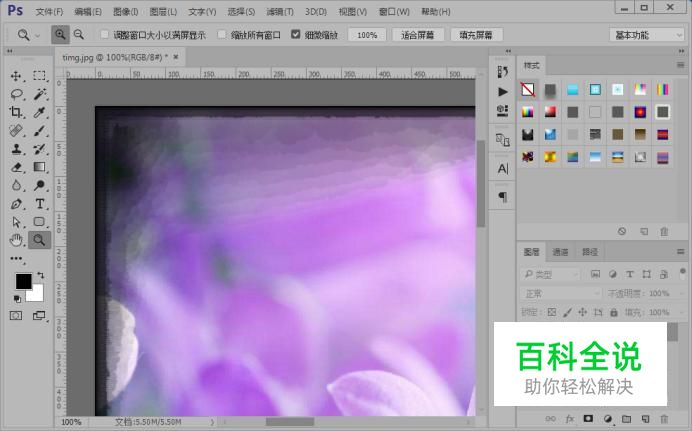Screen dimensions: 692x431
Task: Open the File menu
Action: coord(49,12)
